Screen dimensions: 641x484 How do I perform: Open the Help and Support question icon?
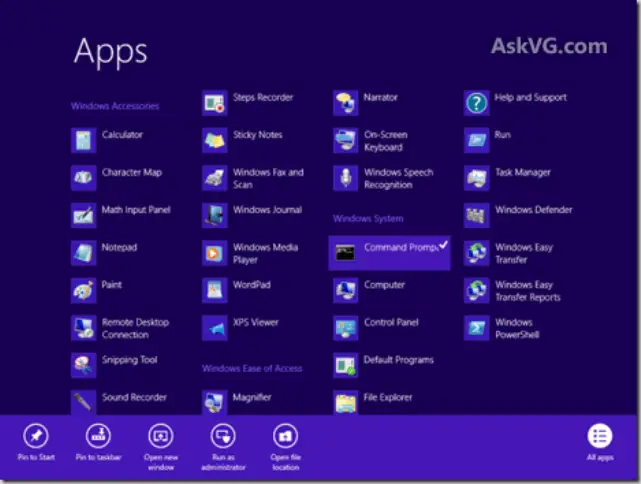pyautogui.click(x=477, y=103)
